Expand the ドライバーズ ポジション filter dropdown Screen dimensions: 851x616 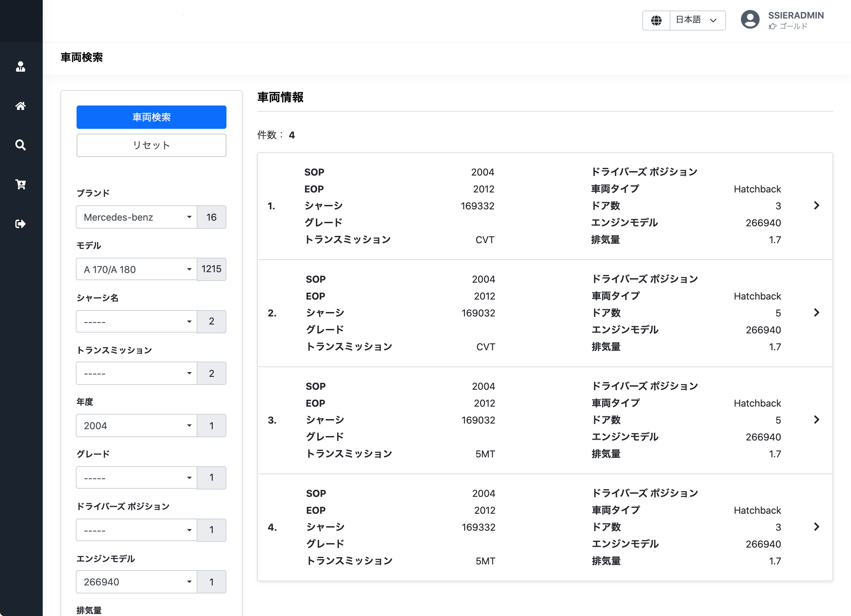[137, 530]
